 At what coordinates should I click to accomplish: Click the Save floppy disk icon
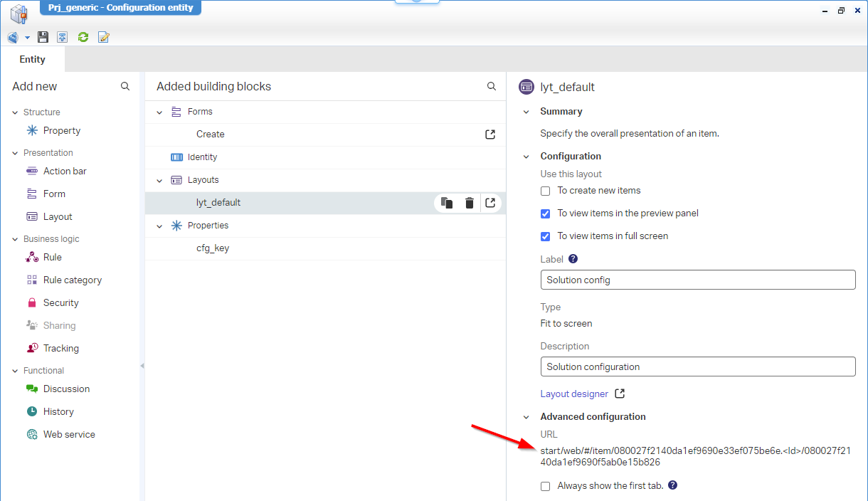click(43, 37)
